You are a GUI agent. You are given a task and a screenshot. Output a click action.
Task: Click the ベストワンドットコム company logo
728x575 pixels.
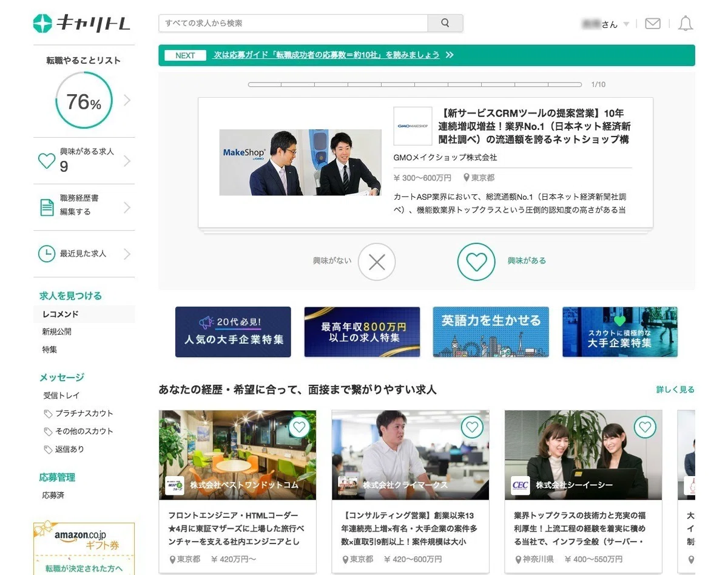tap(174, 485)
